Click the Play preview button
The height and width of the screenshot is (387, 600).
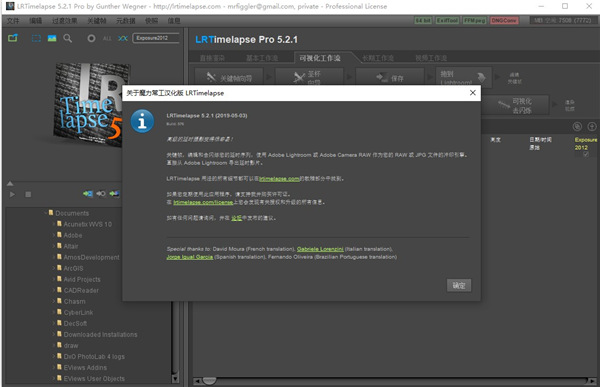pos(12,194)
